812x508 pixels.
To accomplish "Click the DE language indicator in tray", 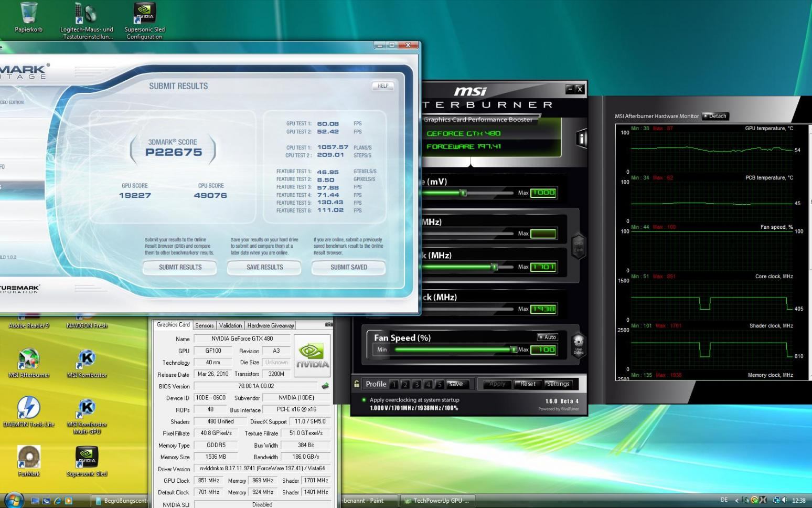I will coord(724,500).
